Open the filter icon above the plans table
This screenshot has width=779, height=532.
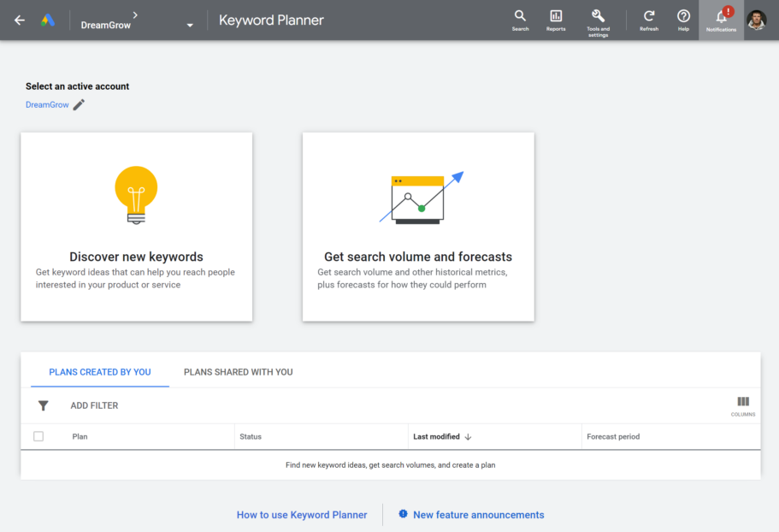point(43,405)
